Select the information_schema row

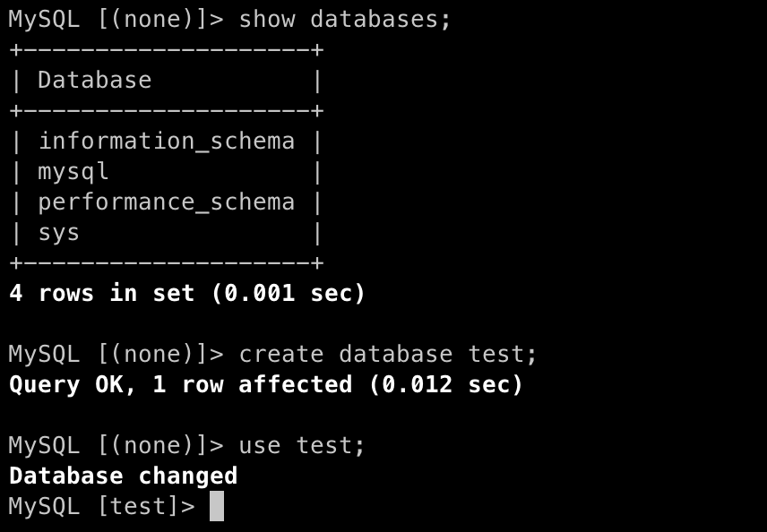pyautogui.click(x=167, y=141)
